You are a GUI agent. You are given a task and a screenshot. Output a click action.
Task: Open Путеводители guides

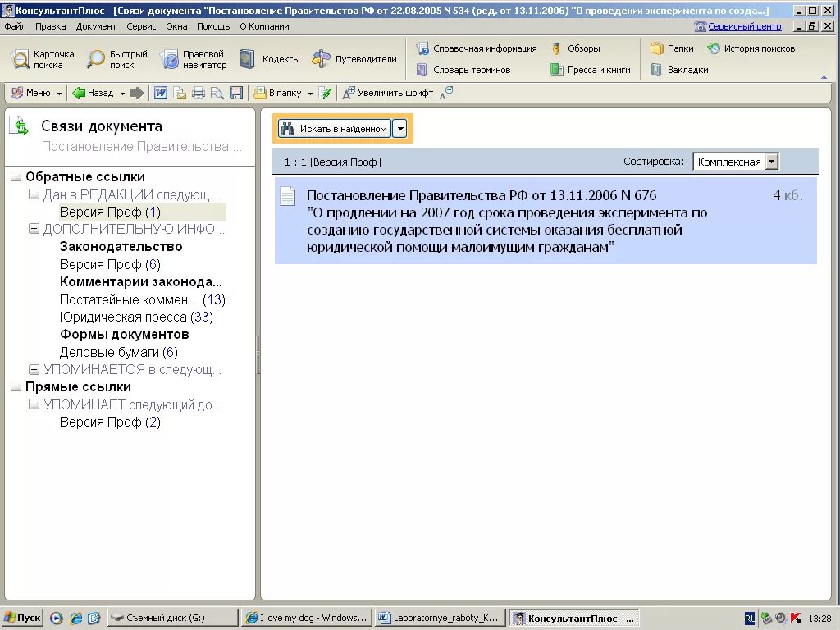[x=354, y=59]
